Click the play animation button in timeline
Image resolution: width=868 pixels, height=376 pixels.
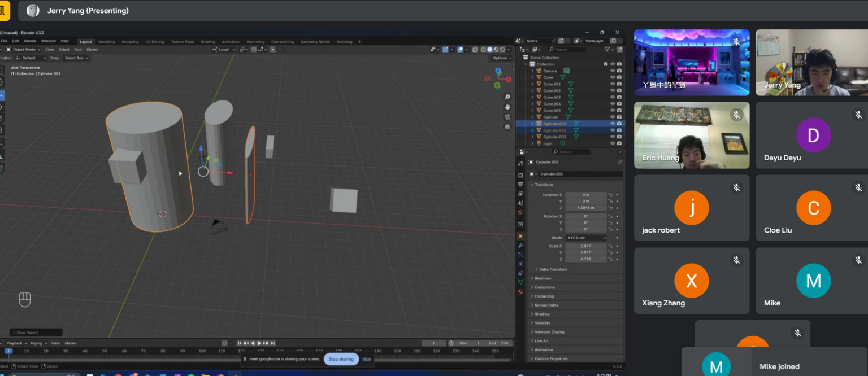259,343
